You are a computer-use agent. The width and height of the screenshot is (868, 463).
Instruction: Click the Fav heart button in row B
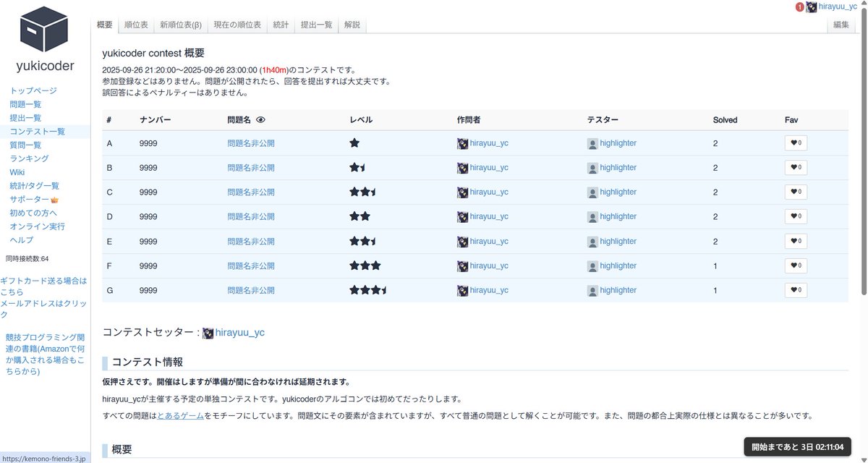796,168
